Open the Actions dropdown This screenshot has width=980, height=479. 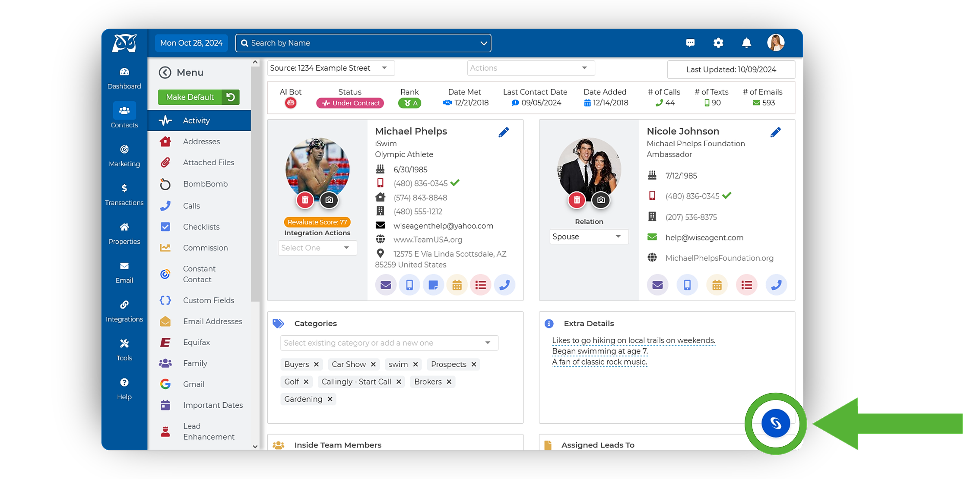[x=531, y=68]
